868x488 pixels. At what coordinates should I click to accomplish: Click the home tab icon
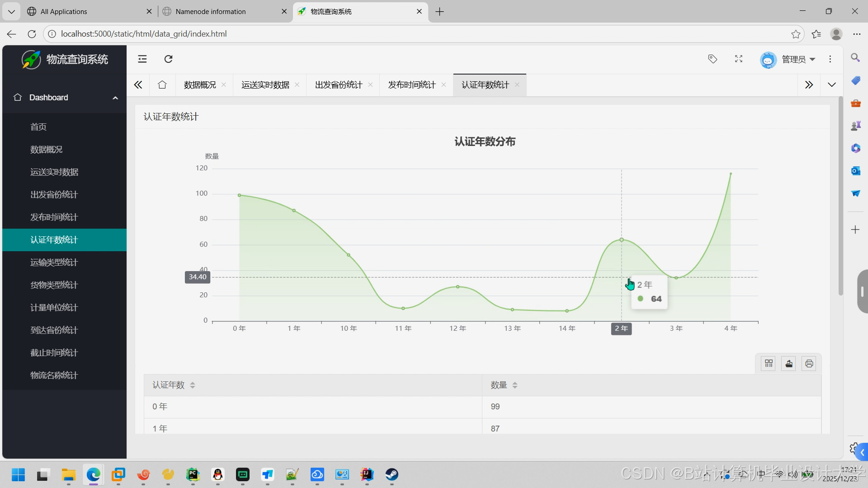(162, 85)
